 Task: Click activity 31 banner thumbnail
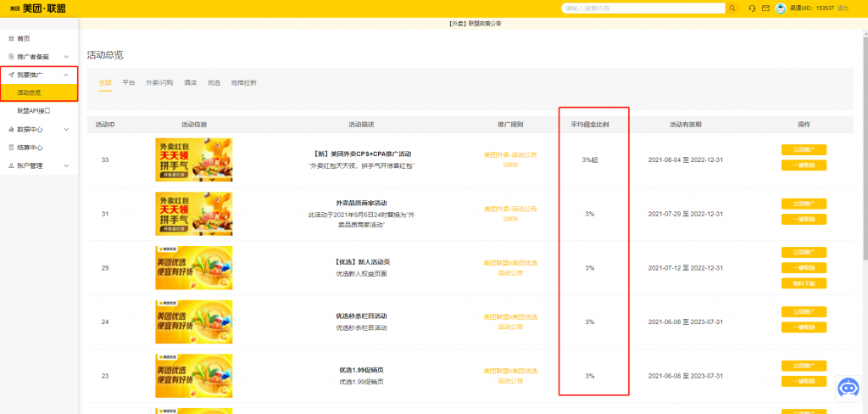194,214
